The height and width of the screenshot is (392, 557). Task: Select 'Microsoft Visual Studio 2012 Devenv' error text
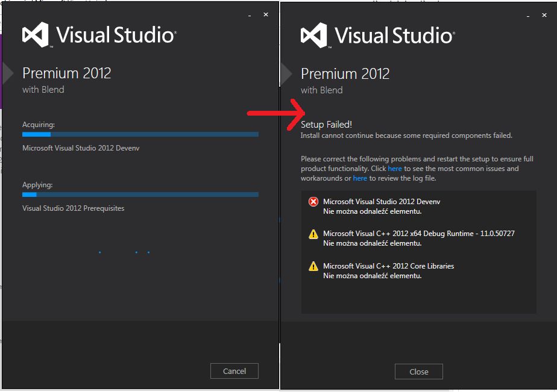pyautogui.click(x=382, y=202)
